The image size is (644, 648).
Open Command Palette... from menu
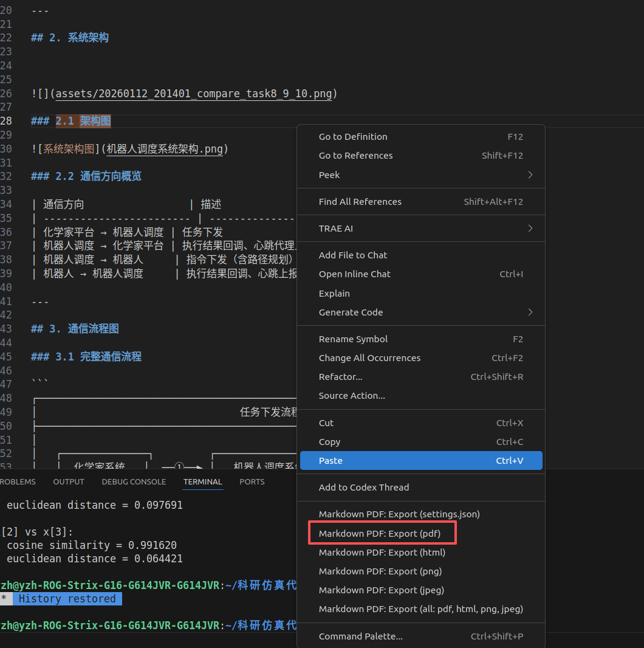pos(421,636)
